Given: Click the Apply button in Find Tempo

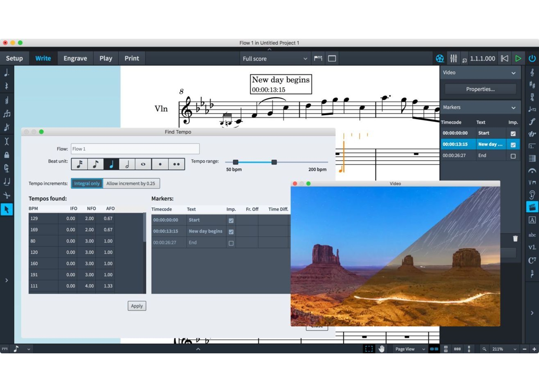Looking at the screenshot, I should tap(137, 306).
